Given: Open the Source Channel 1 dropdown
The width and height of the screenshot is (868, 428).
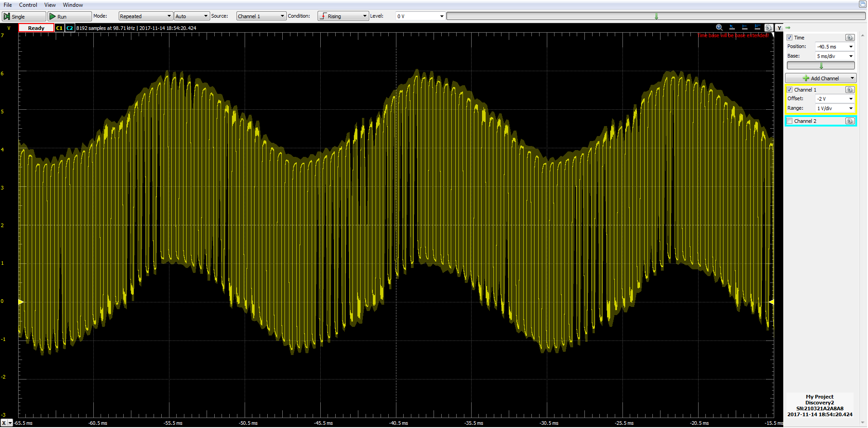Looking at the screenshot, I should coord(261,16).
